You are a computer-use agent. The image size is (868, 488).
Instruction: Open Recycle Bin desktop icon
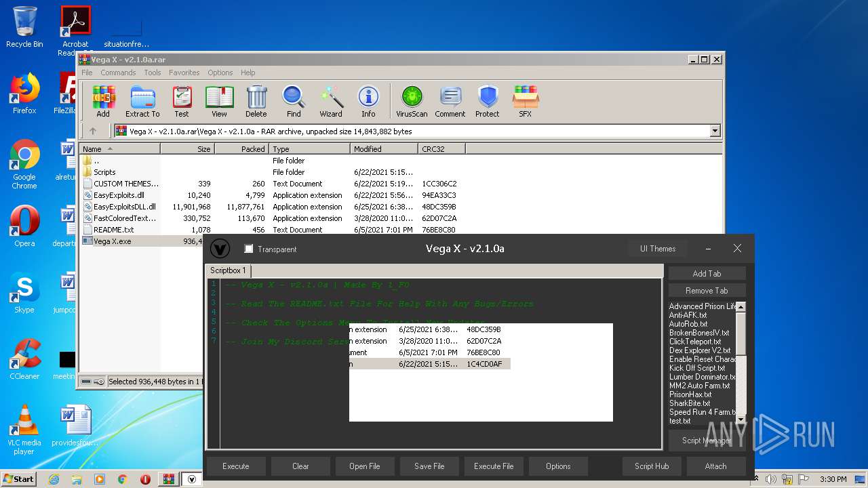coord(24,28)
